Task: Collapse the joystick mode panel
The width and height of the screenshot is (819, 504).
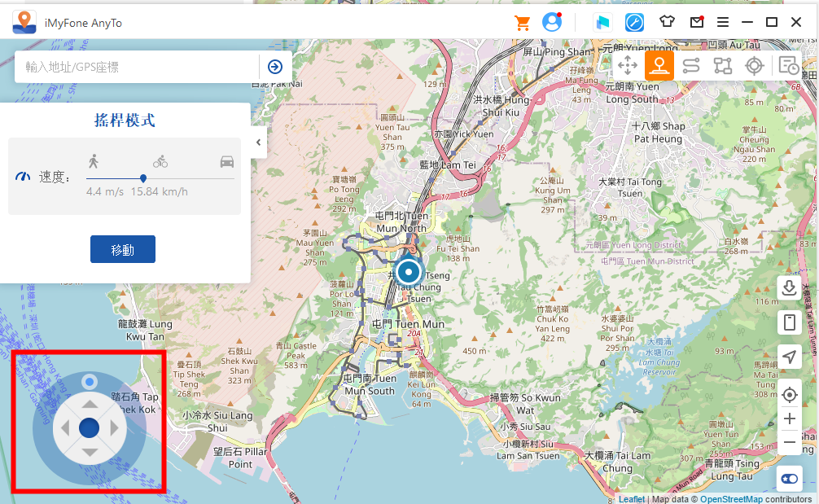Action: pos(259,142)
